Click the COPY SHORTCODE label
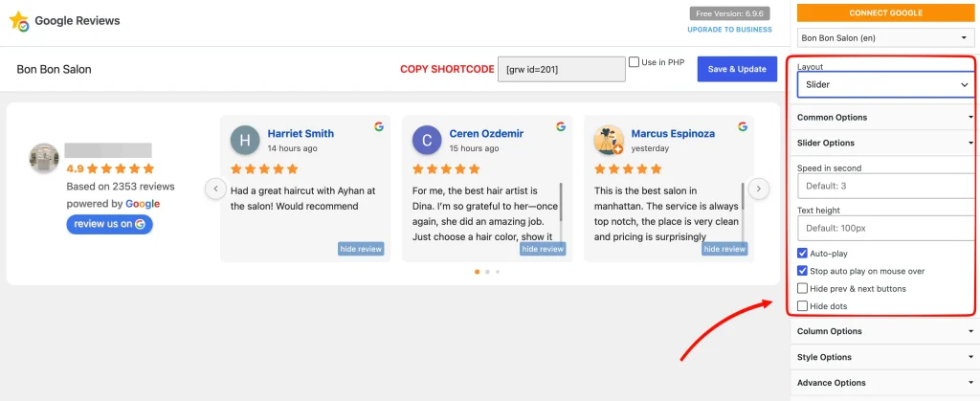 point(448,69)
